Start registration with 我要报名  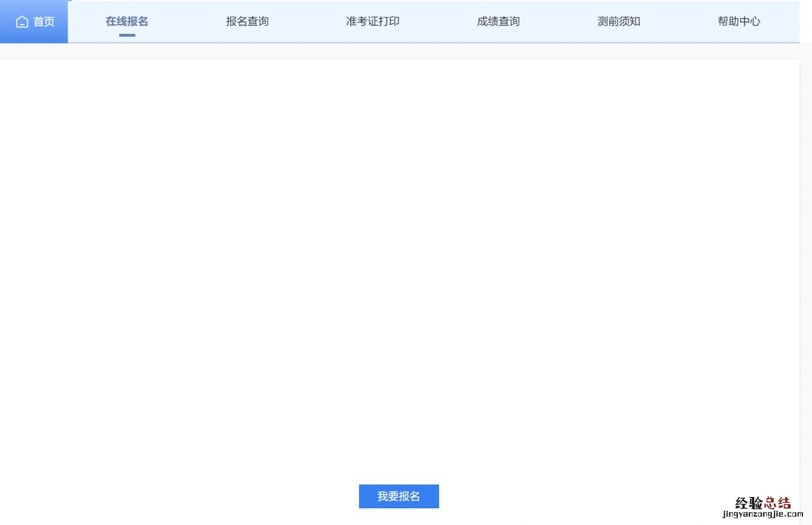tap(399, 496)
